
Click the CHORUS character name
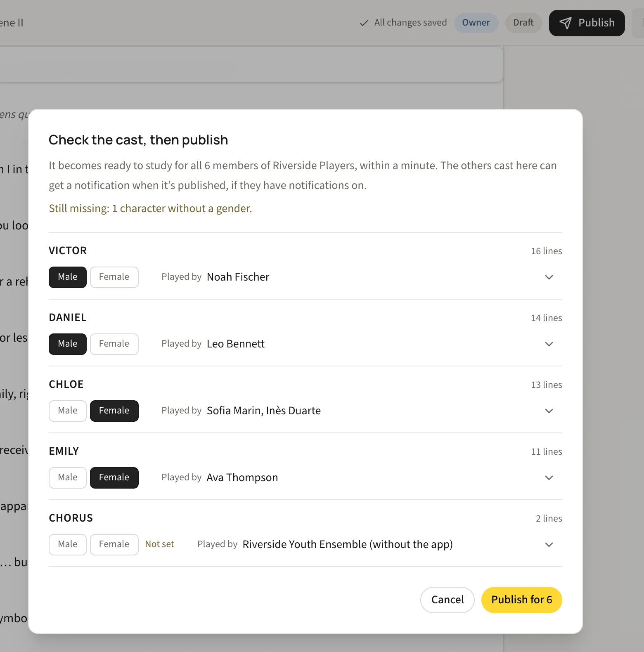[71, 518]
